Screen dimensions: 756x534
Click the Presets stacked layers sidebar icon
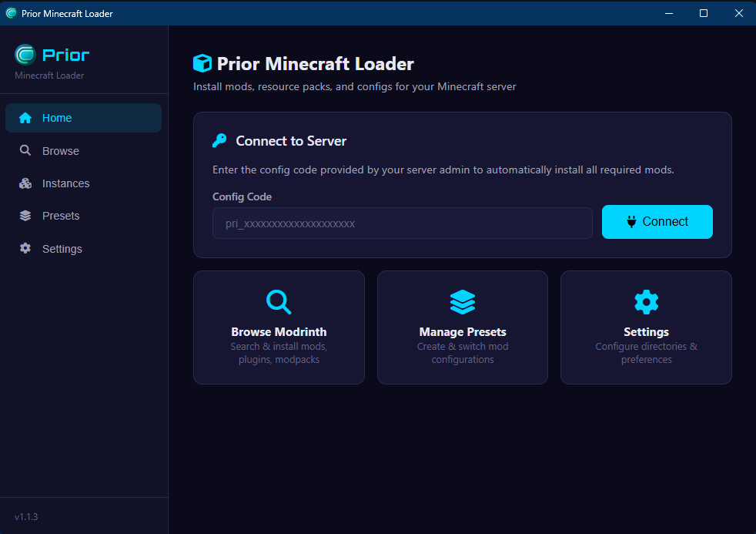tap(25, 216)
